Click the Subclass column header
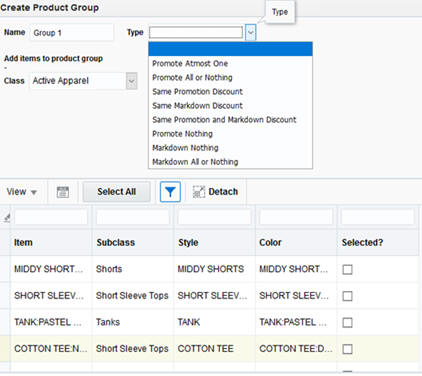Screen dimensions: 422x376 (x=133, y=242)
